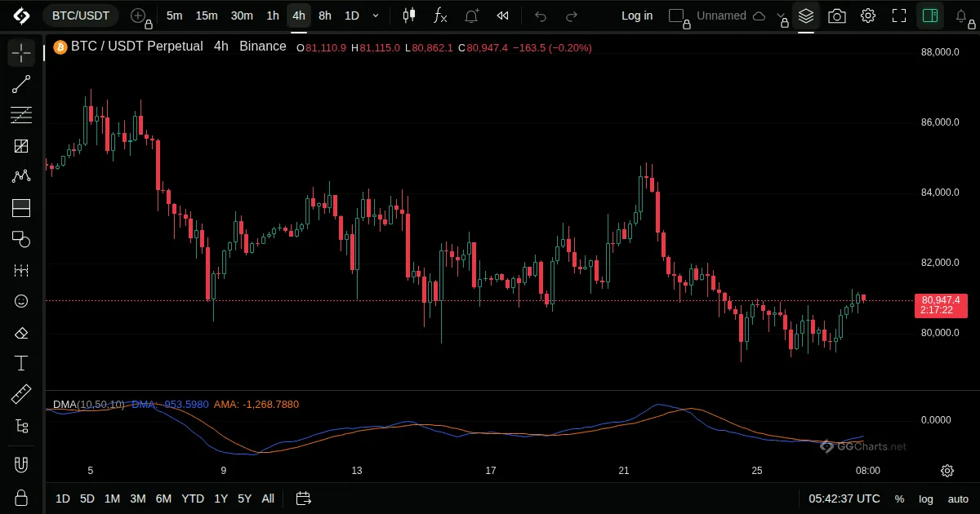Screen dimensions: 980x514
Task: Select the horizontal lines Fibonacci tool
Action: point(21,115)
